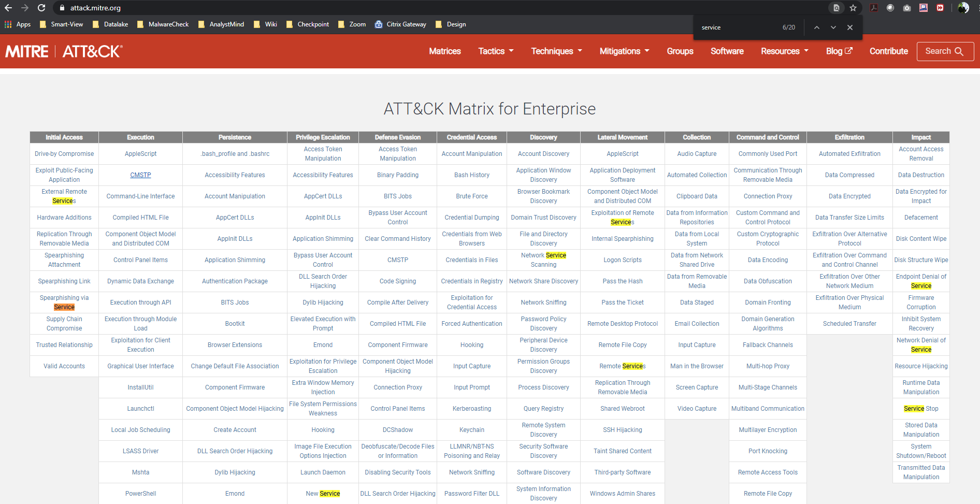Open the Apps shortcut in the bookmarks bar
980x504 pixels.
pyautogui.click(x=18, y=24)
